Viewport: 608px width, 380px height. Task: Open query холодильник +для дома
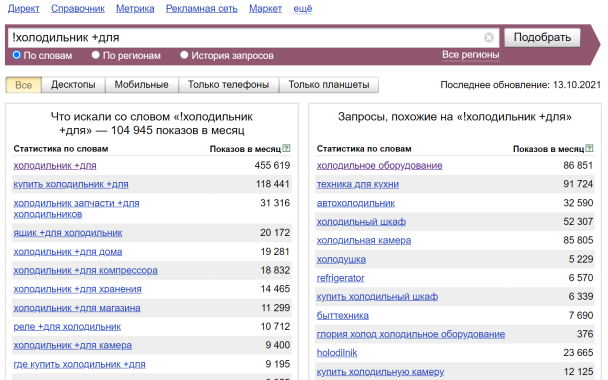tap(68, 252)
